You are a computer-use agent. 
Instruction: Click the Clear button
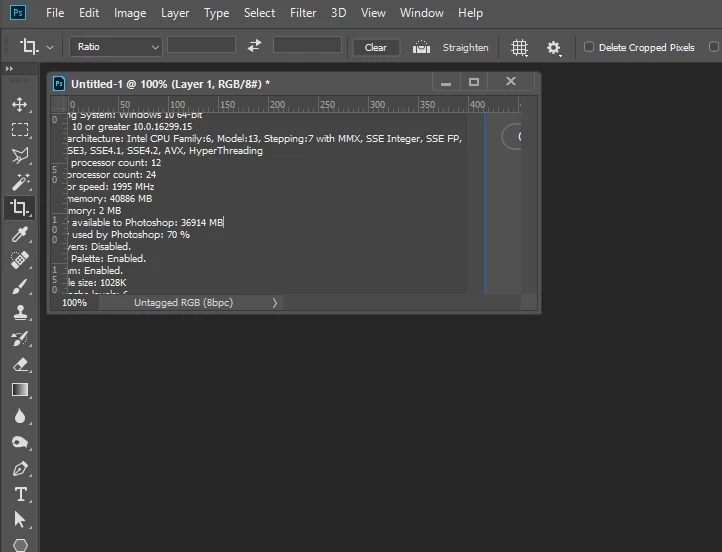click(x=376, y=47)
